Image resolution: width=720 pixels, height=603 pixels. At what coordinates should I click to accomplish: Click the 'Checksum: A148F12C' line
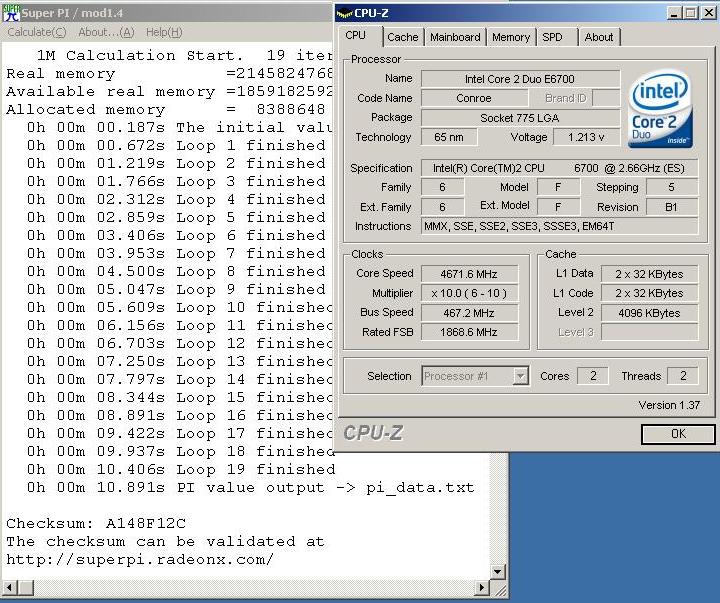(96, 524)
